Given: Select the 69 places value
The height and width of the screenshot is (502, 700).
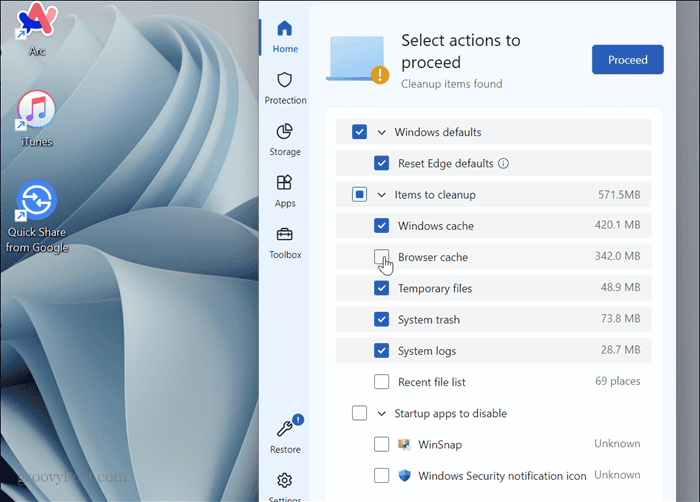Looking at the screenshot, I should pyautogui.click(x=617, y=381).
